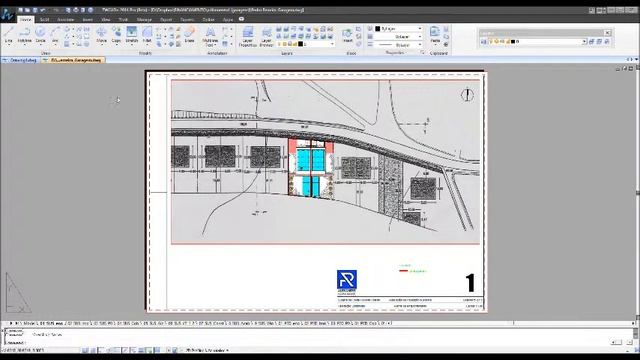This screenshot has width=640, height=360.
Task: Switch to the Apps ribbon tab
Action: [x=227, y=19]
